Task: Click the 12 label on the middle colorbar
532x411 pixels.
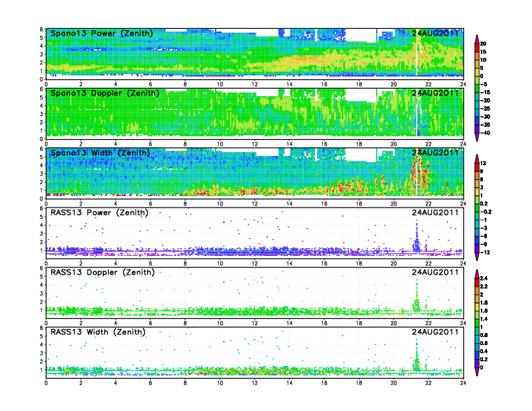Action: pos(483,163)
